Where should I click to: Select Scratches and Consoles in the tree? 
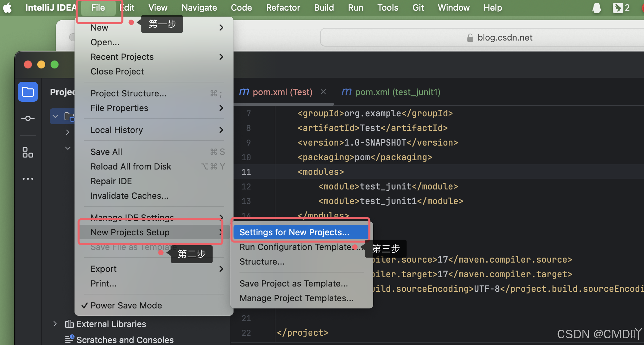tap(125, 340)
